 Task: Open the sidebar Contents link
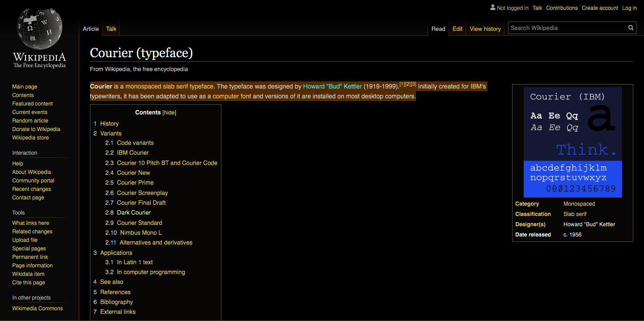[23, 95]
